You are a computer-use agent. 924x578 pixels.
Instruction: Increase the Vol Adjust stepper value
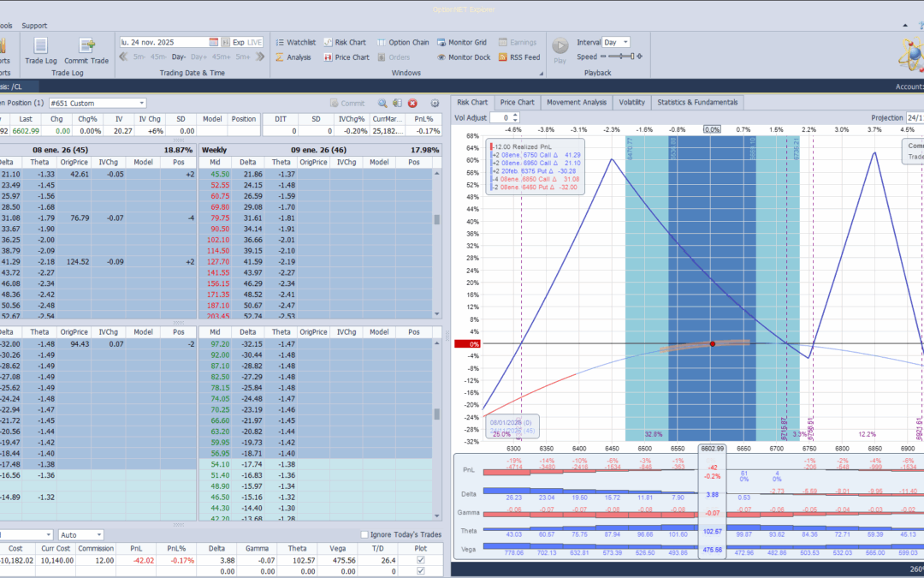[516, 115]
